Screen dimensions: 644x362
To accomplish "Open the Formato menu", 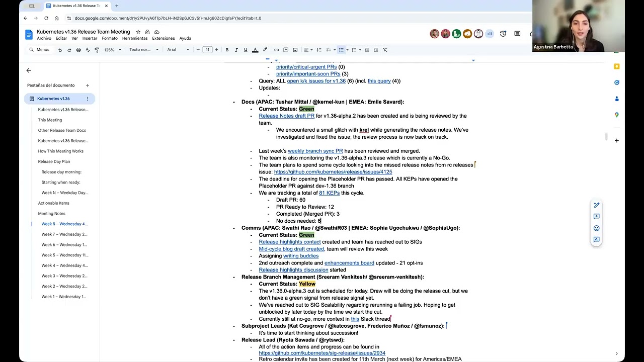I will [110, 38].
